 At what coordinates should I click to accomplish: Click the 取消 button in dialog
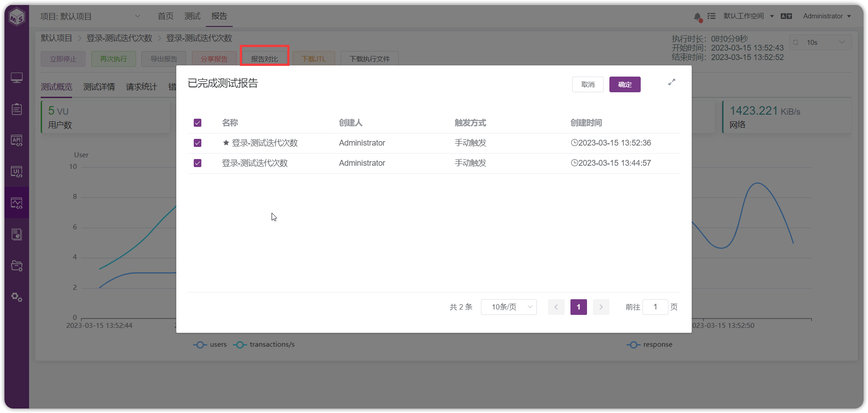pos(588,85)
